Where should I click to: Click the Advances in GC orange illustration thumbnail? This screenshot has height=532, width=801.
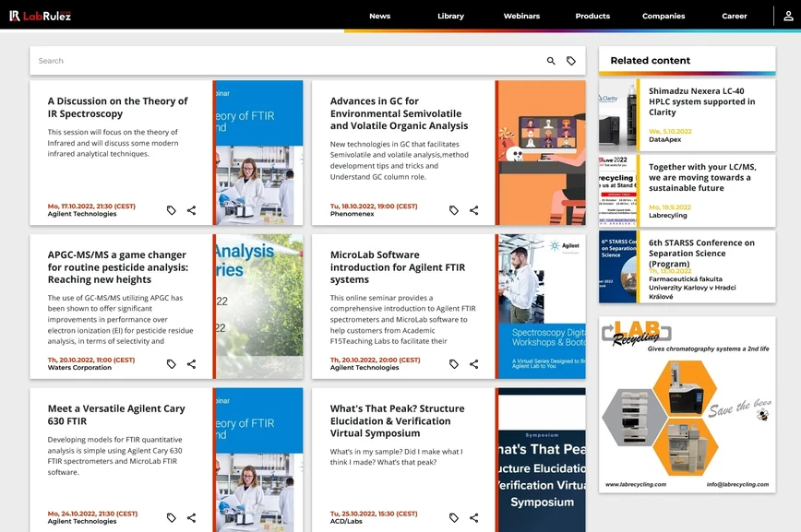coord(542,153)
